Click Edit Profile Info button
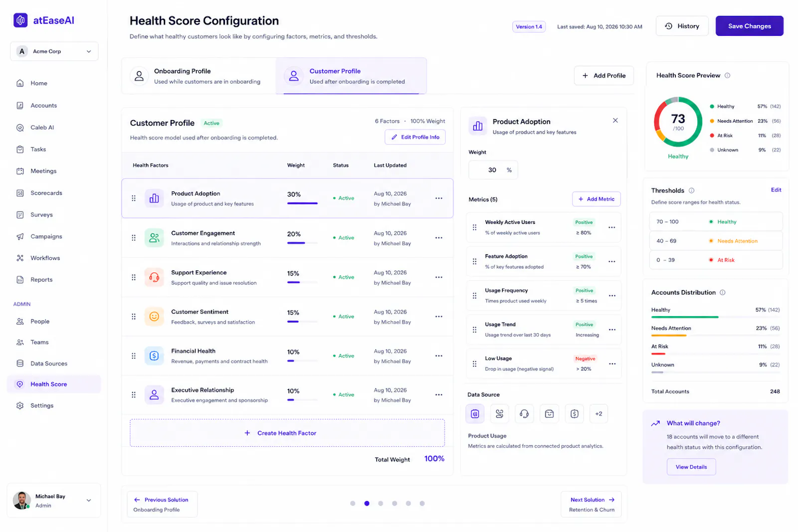798x532 pixels. (415, 137)
